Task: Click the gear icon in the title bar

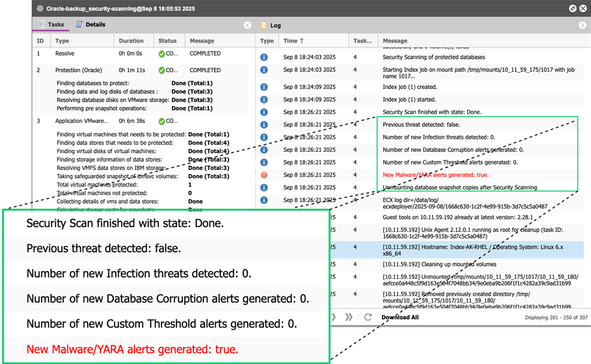Action: point(39,8)
